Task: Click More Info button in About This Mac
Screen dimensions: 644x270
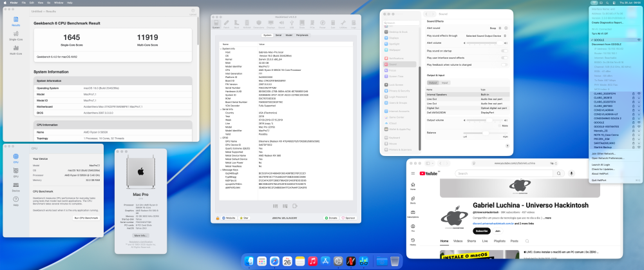Action: (x=140, y=235)
